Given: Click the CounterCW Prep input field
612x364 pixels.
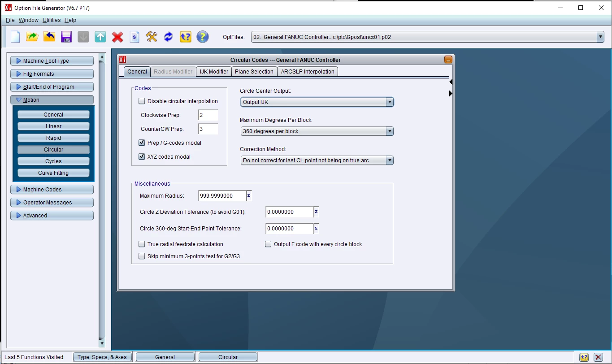Looking at the screenshot, I should pos(208,129).
